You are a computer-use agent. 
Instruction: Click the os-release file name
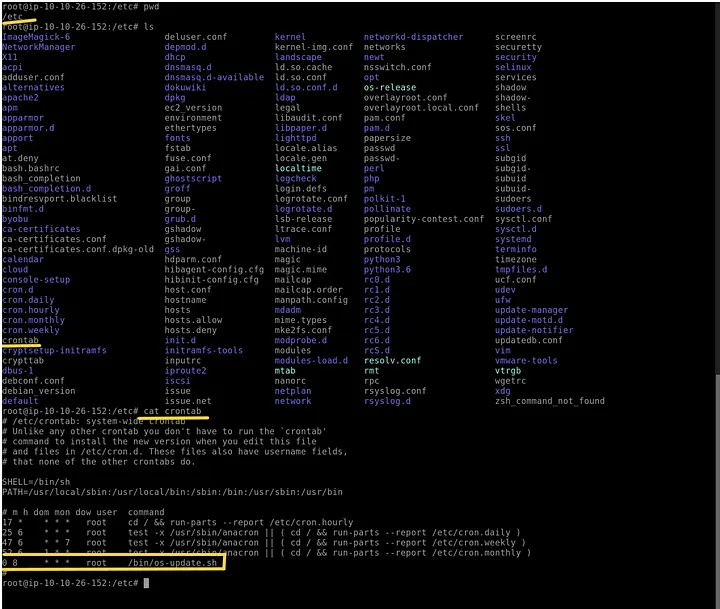389,87
